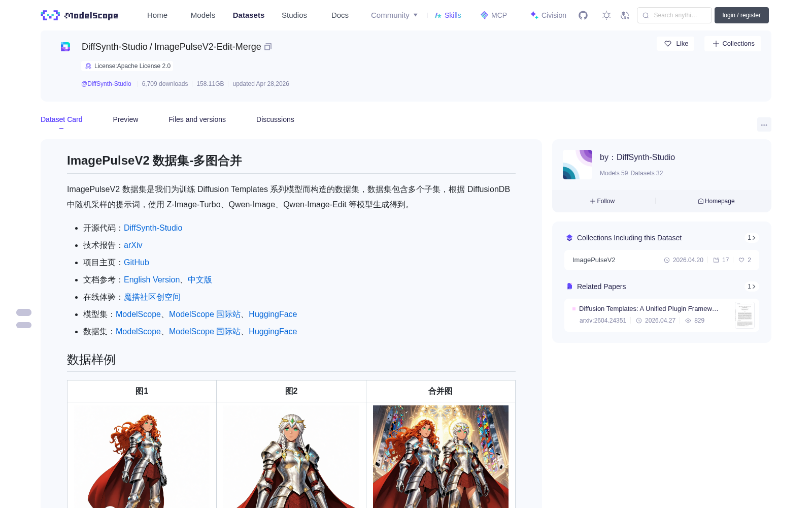The height and width of the screenshot is (508, 812).
Task: Click the lower floating side widget pill
Action: (24, 325)
